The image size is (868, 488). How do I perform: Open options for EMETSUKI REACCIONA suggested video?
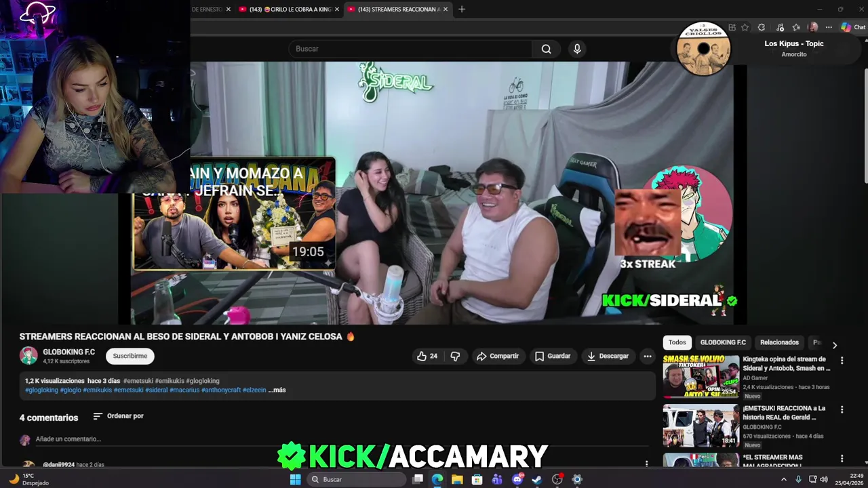tap(842, 409)
